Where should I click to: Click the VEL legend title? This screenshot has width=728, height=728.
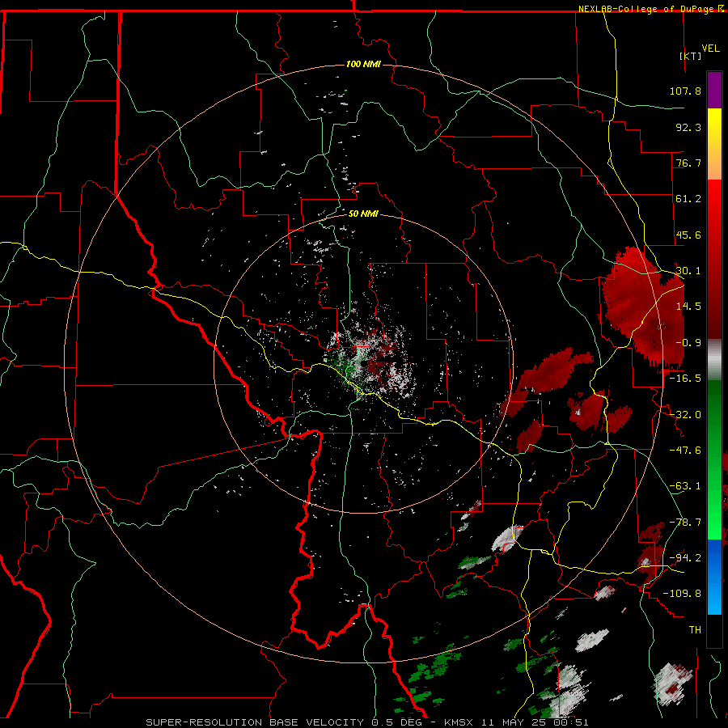(710, 49)
